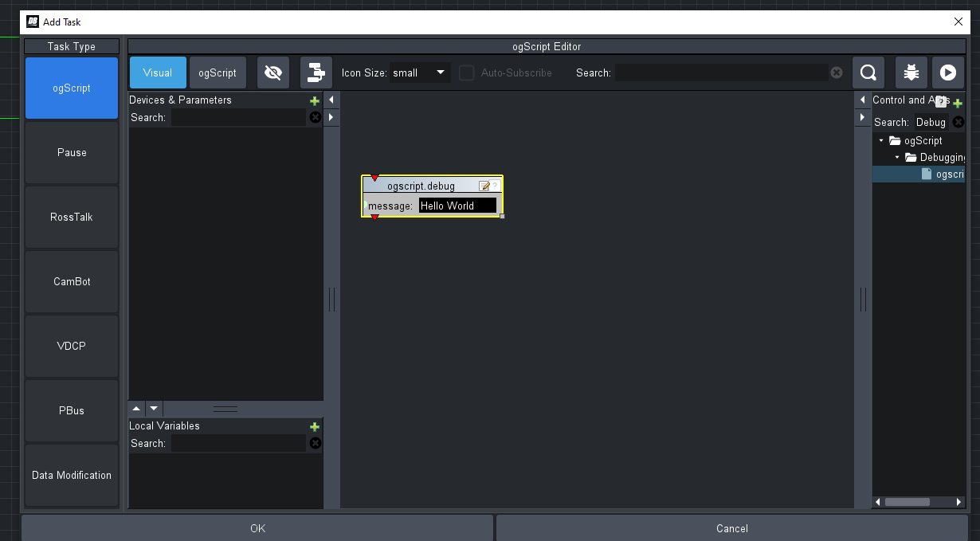This screenshot has height=541, width=980.
Task: Click the flowchart layout icon in toolbar
Action: pos(316,73)
